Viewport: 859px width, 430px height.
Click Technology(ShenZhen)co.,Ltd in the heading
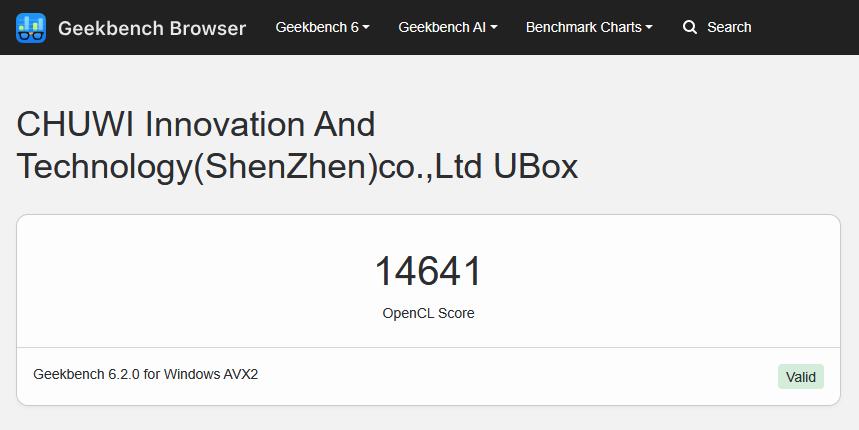point(250,166)
